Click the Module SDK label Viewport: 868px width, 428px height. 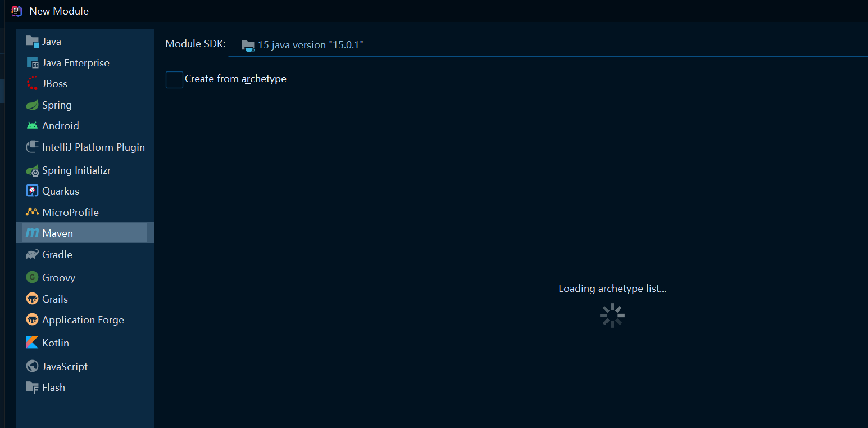coord(196,44)
